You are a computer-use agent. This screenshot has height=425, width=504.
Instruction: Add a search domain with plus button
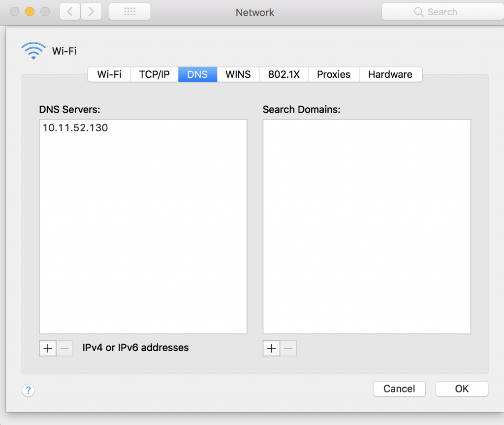272,349
